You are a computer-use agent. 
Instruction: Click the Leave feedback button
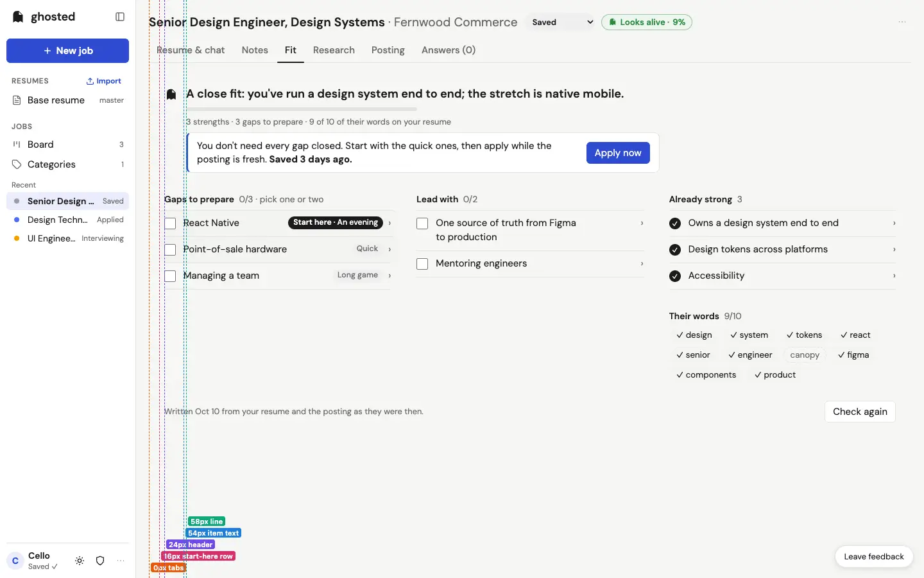pyautogui.click(x=874, y=557)
